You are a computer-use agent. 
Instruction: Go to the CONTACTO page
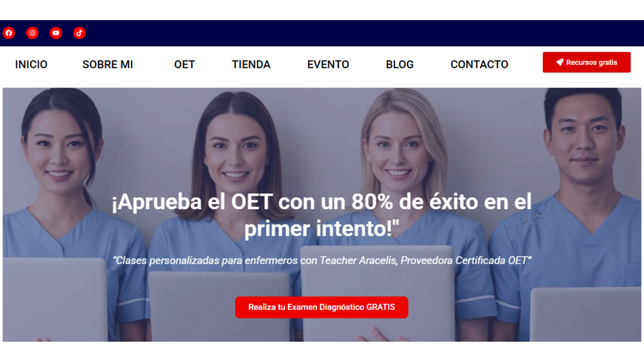point(479,64)
